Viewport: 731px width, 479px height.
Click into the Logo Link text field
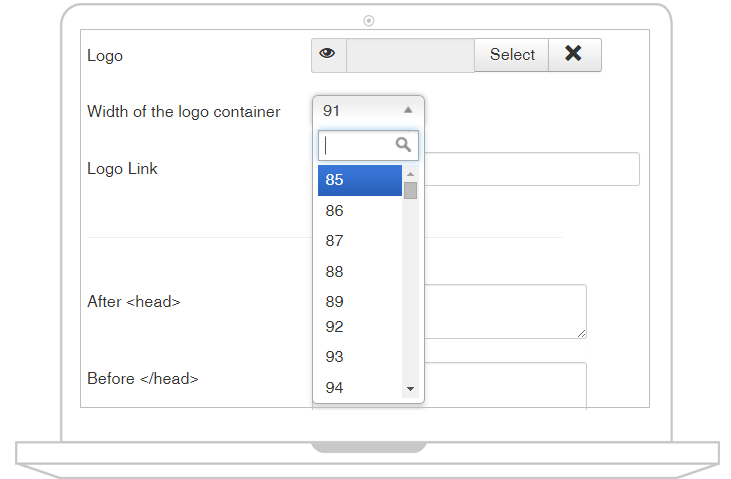pos(531,169)
